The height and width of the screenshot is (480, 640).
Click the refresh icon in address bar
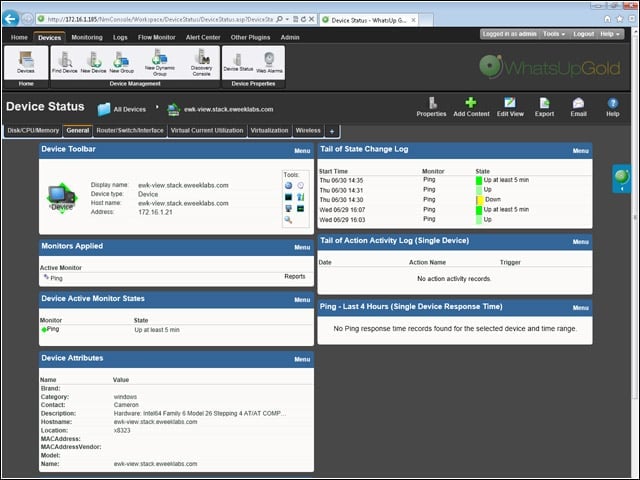(x=303, y=19)
